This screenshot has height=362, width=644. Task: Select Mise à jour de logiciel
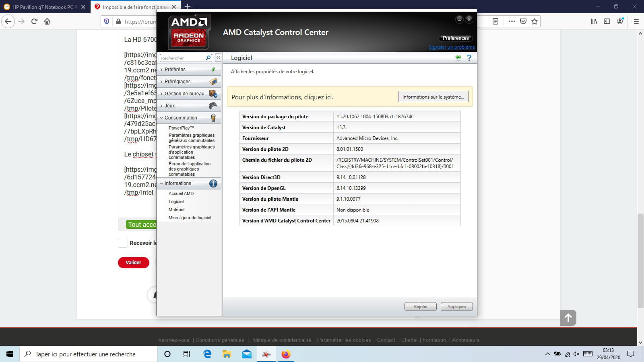190,218
